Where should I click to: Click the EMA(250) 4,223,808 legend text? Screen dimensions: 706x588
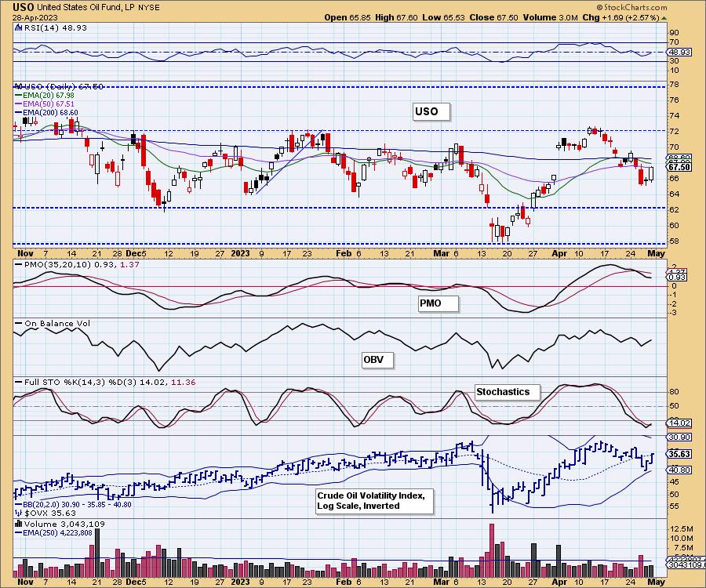(57, 532)
